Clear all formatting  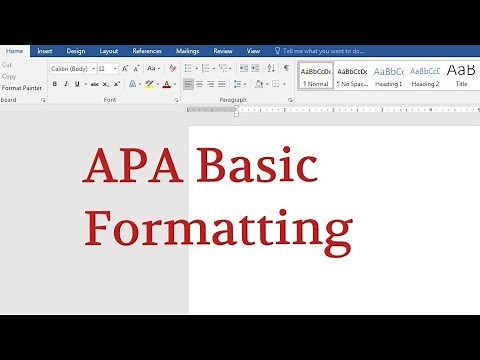click(x=172, y=68)
